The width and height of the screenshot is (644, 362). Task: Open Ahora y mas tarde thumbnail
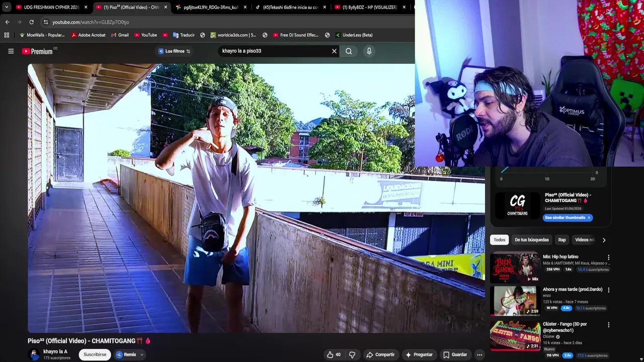(x=515, y=301)
